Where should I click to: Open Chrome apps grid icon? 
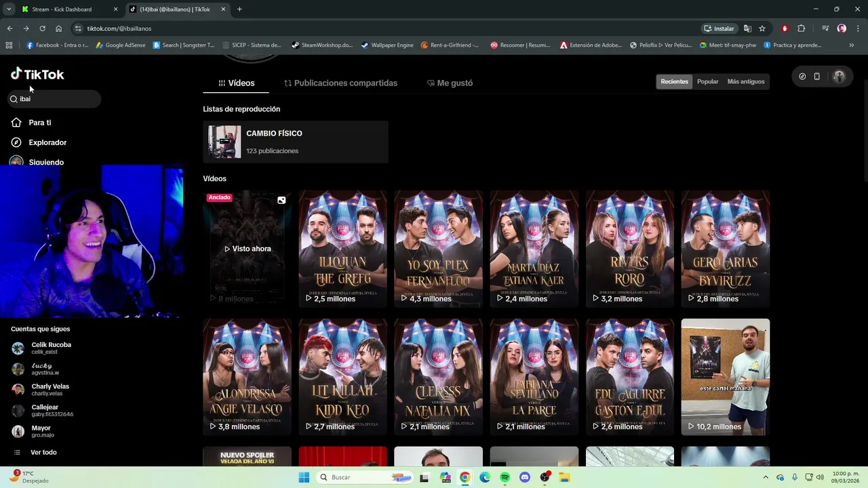[9, 45]
